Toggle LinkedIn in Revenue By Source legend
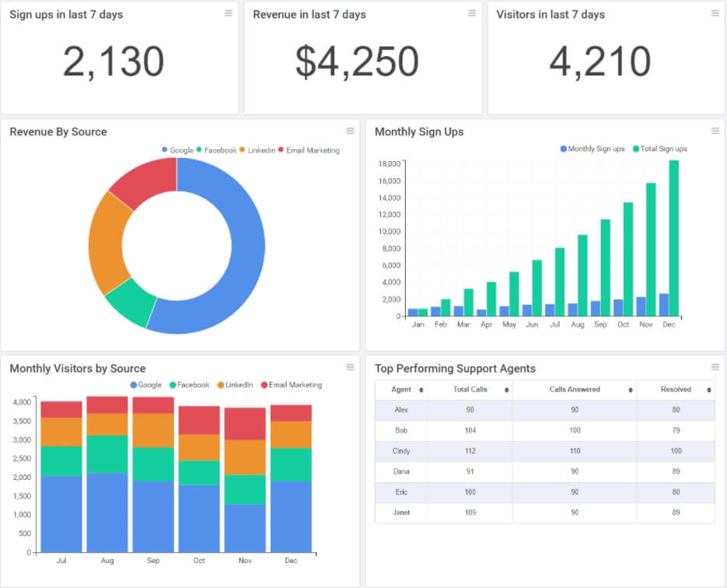The image size is (727, 588). click(x=257, y=150)
